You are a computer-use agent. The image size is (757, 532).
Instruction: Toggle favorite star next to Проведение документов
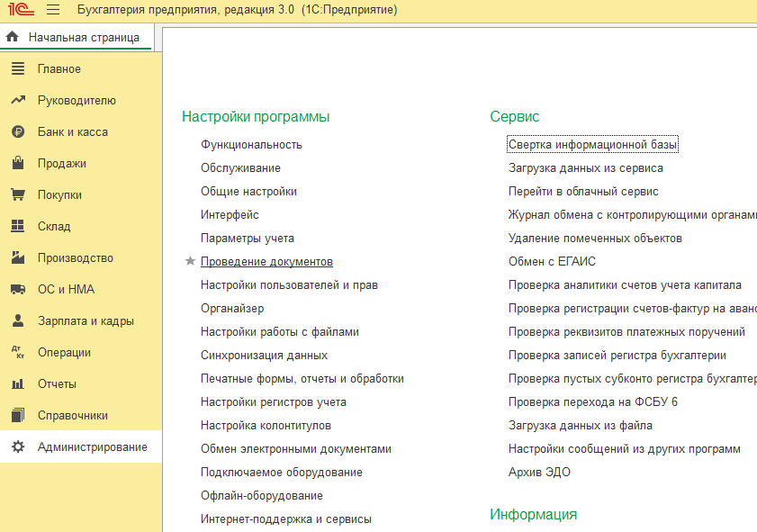click(x=190, y=261)
